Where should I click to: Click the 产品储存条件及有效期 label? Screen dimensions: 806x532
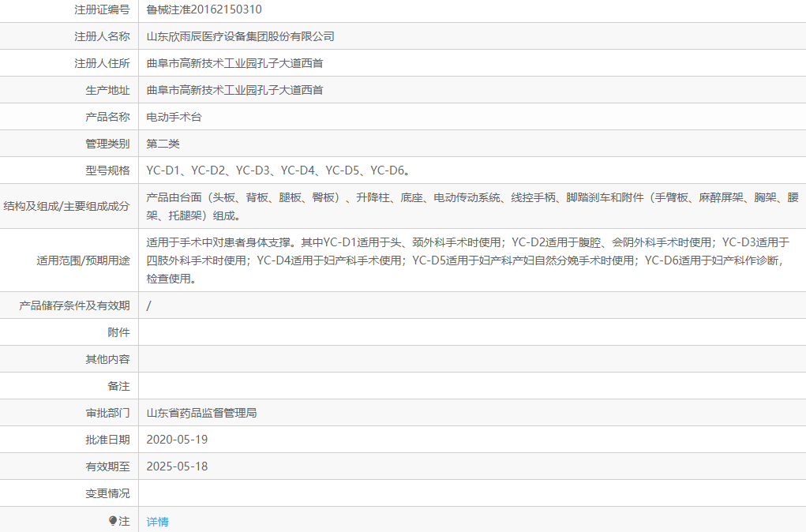tap(74, 305)
